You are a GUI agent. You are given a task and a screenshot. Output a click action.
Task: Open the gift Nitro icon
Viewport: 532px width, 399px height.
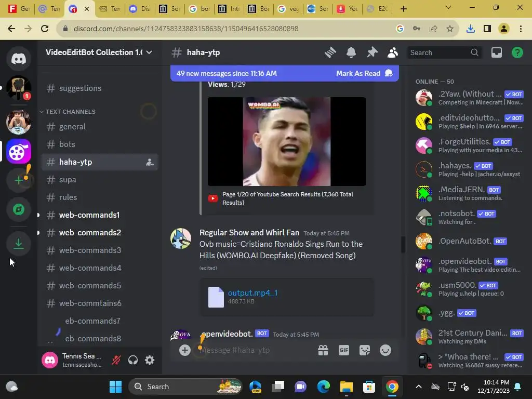click(x=323, y=350)
